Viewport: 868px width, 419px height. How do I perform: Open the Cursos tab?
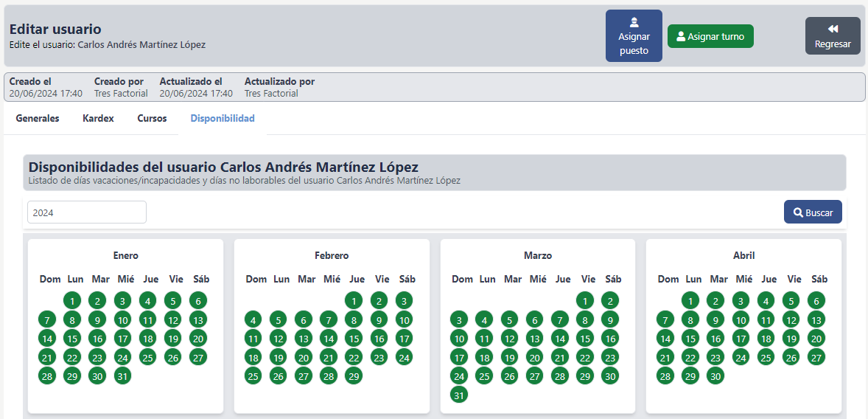tap(152, 118)
